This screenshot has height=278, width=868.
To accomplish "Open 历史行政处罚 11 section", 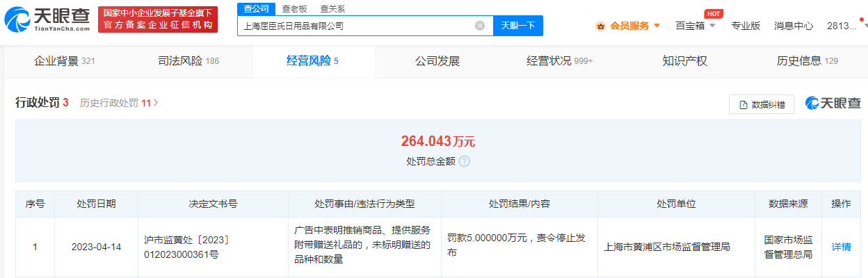I will click(119, 103).
